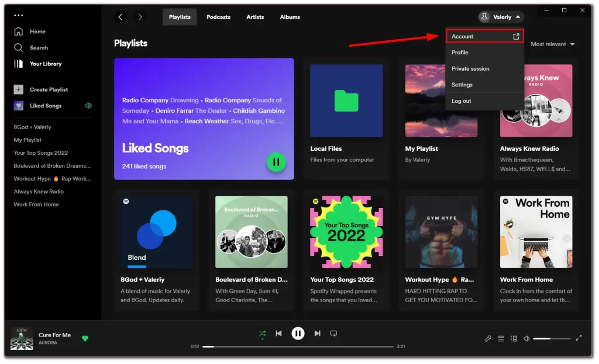Image resolution: width=599 pixels, height=364 pixels.
Task: Adjust the volume slider
Action: click(x=552, y=338)
